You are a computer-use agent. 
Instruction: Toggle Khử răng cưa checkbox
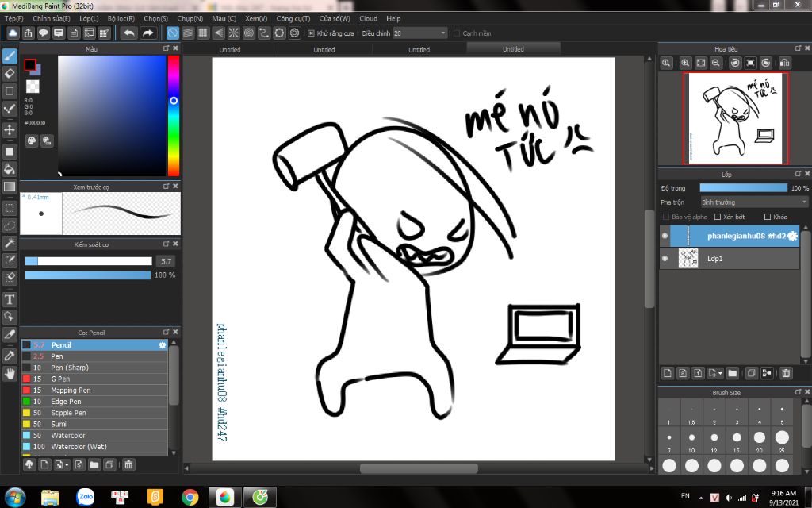pyautogui.click(x=311, y=33)
